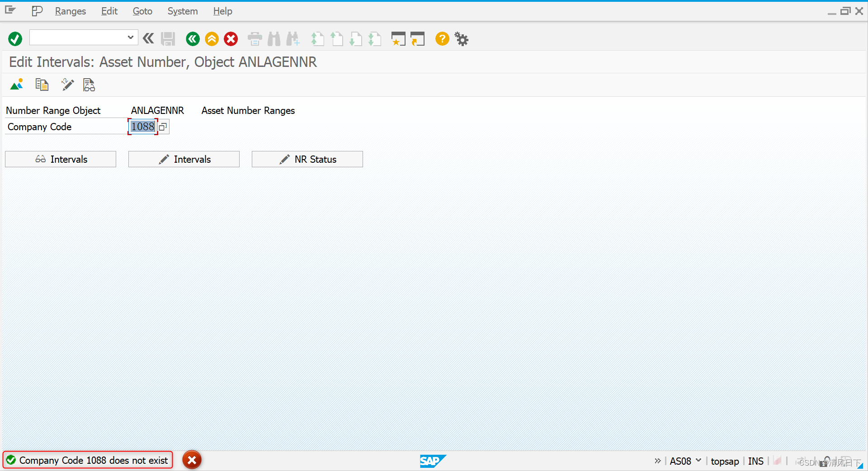Click the Find binoculars icon

(x=274, y=39)
